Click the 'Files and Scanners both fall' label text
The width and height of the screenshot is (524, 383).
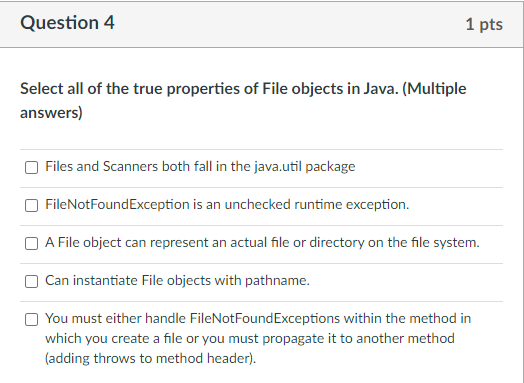pos(200,166)
